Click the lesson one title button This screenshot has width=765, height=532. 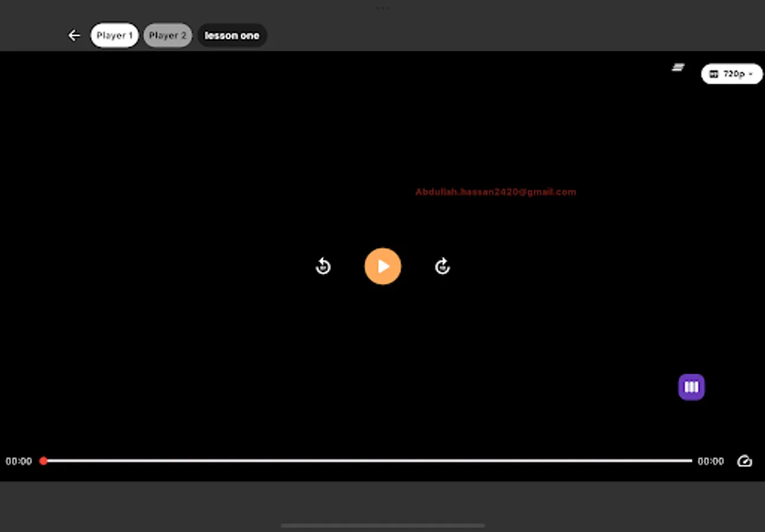pos(232,35)
